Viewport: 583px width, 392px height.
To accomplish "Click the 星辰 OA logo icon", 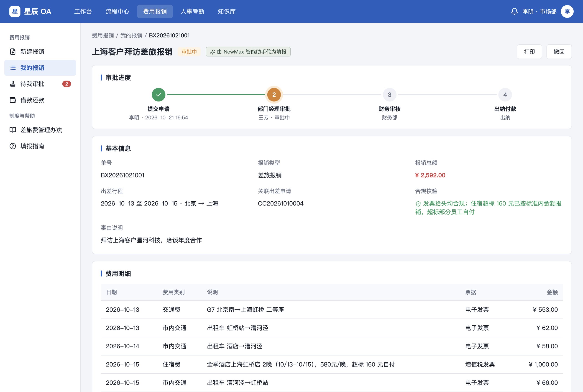I will pyautogui.click(x=15, y=12).
